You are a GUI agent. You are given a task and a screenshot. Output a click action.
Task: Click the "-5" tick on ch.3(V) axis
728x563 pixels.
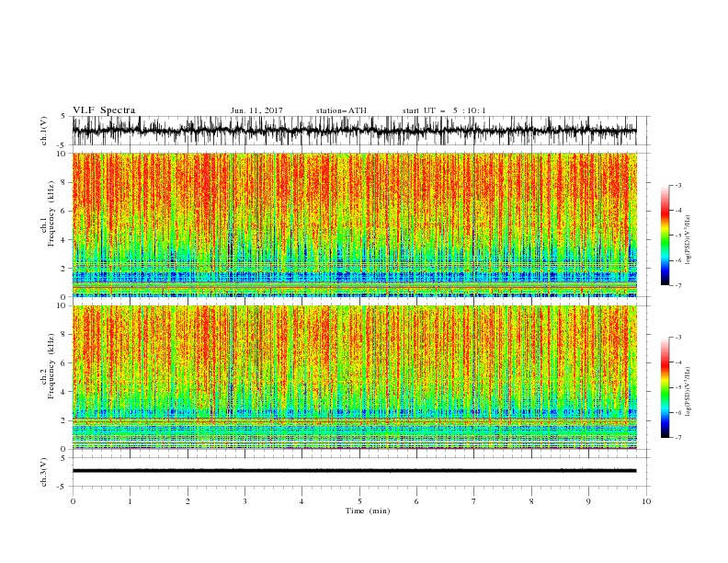(63, 487)
